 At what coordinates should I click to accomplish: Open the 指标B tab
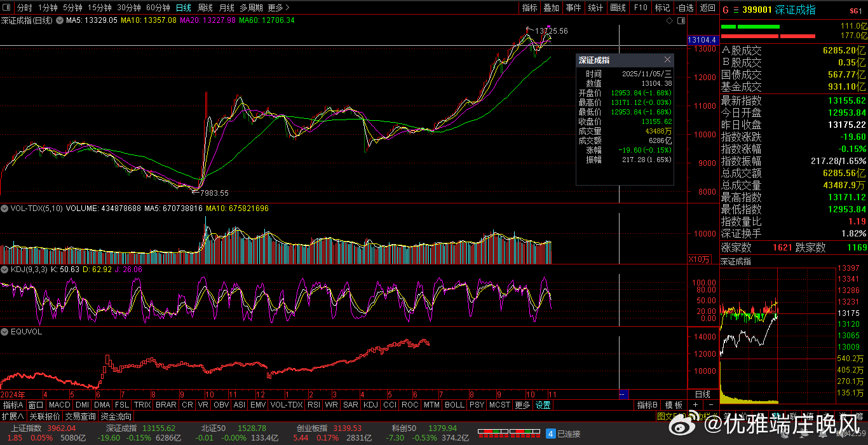click(x=647, y=405)
